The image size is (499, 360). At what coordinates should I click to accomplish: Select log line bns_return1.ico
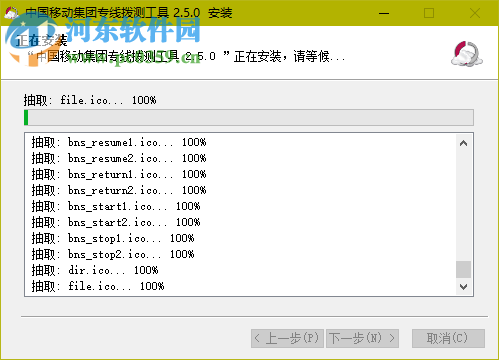tap(119, 174)
